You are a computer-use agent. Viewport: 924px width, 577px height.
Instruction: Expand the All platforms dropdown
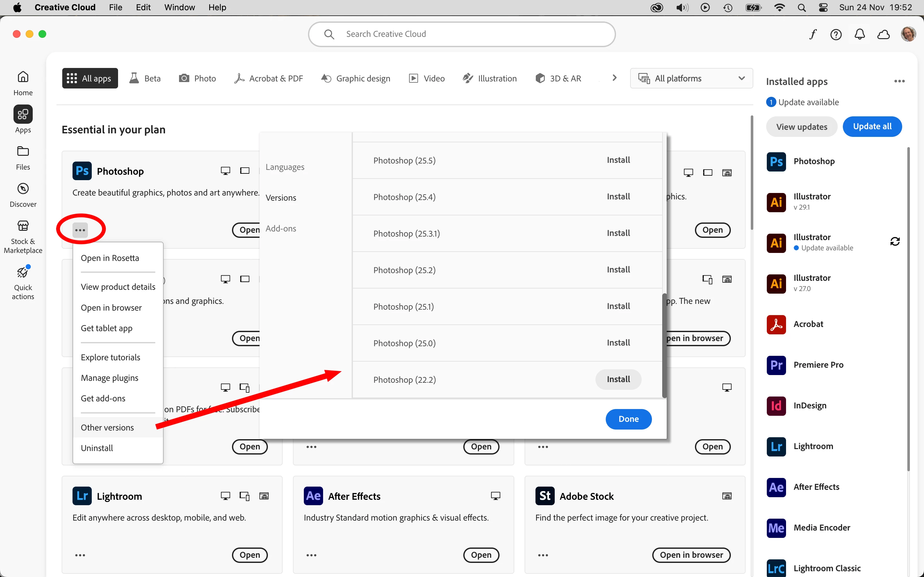click(x=691, y=78)
